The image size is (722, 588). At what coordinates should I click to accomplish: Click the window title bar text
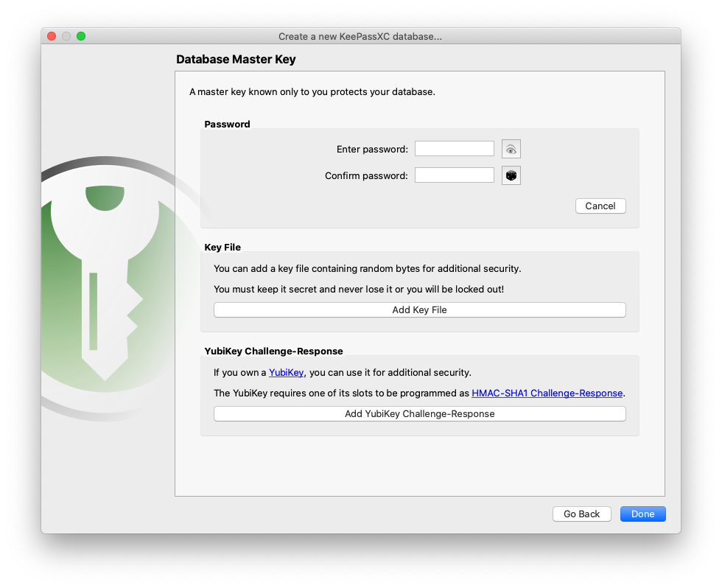[360, 36]
